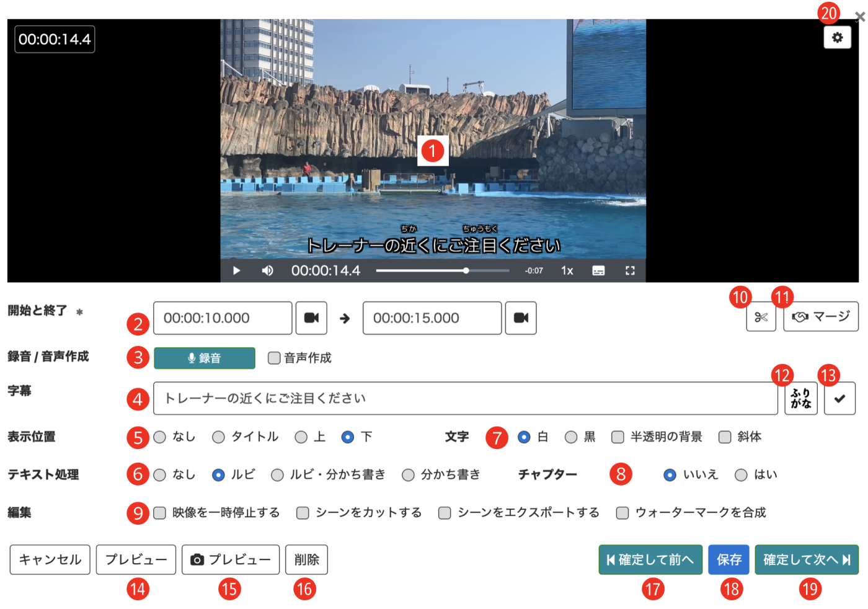Open the 1x playback speed selector
This screenshot has height=609, width=868.
pyautogui.click(x=567, y=271)
